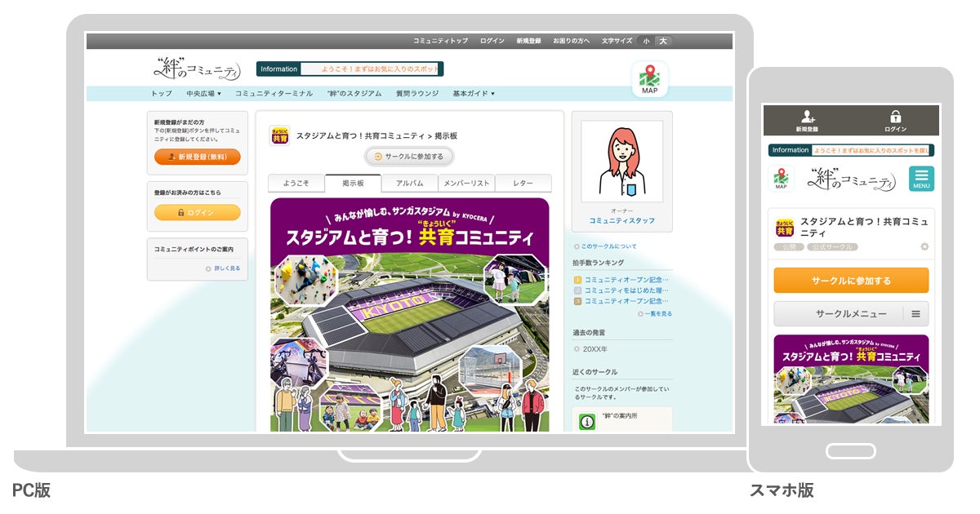Expand the 中央広場 dropdown menu
980x514 pixels.
pos(204,94)
